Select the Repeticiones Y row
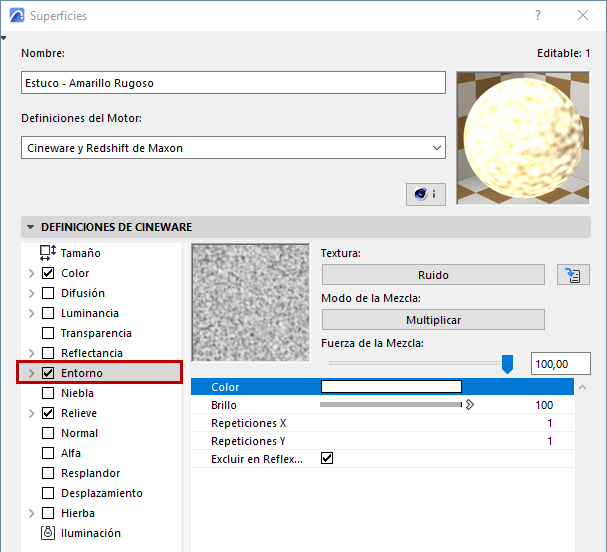Image resolution: width=607 pixels, height=552 pixels. (x=382, y=441)
